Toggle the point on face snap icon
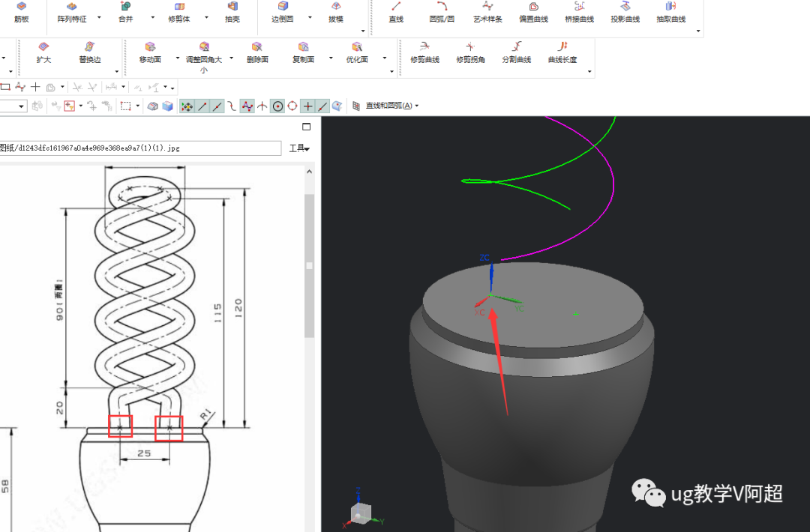The width and height of the screenshot is (810, 532). (337, 106)
